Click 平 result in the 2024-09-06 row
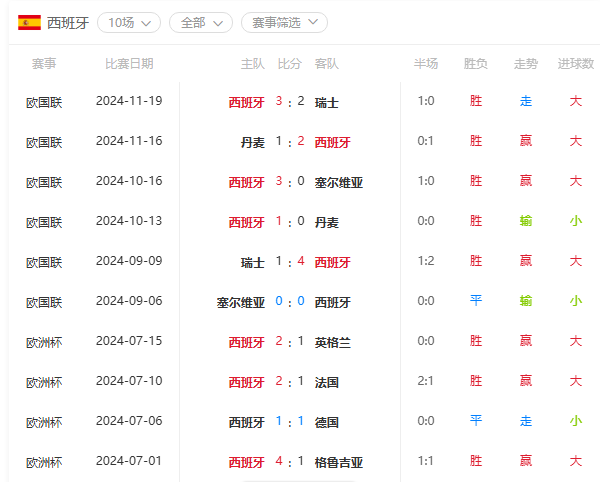Image resolution: width=600 pixels, height=482 pixels. click(x=476, y=301)
